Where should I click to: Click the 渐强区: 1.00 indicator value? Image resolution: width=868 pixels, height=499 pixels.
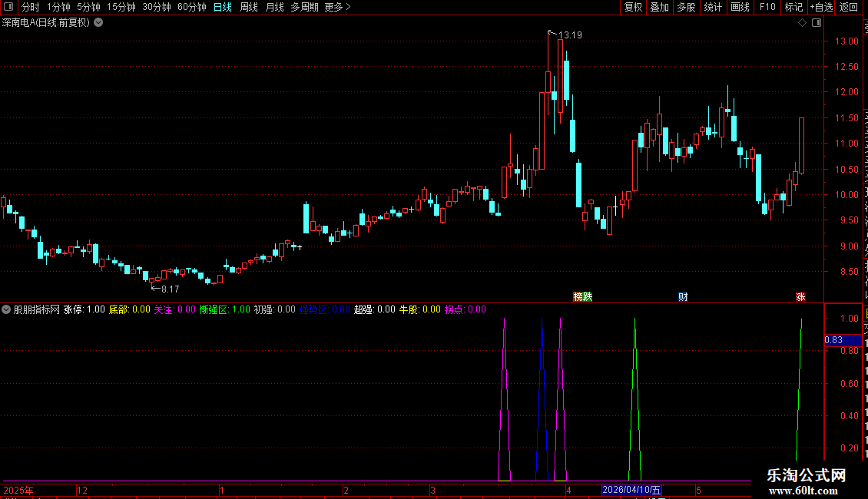[225, 310]
